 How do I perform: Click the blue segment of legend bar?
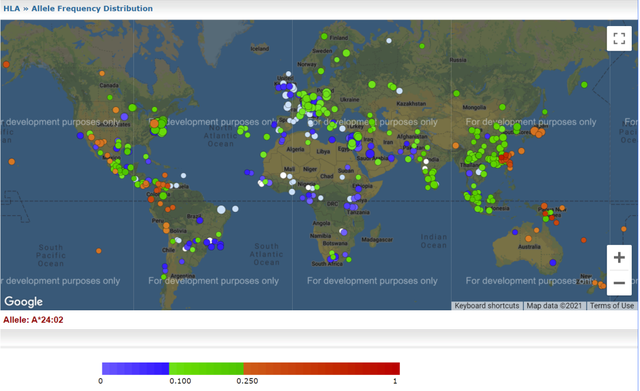click(x=136, y=369)
